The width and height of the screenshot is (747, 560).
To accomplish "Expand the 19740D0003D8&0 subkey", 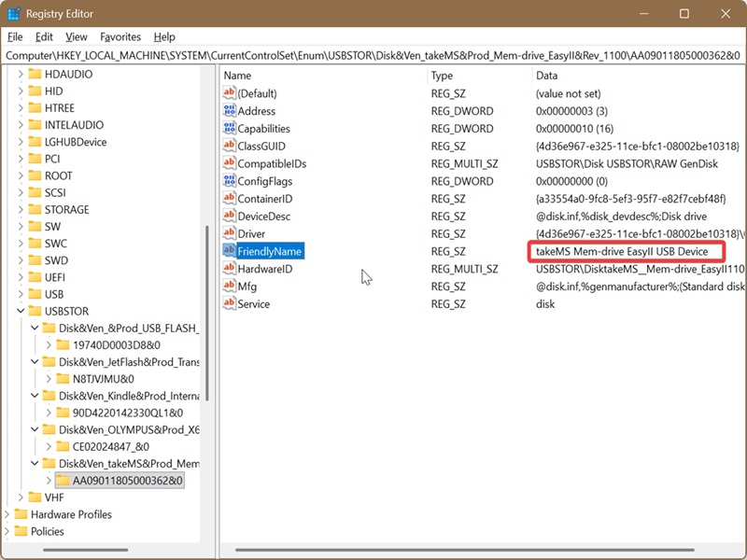I will [49, 344].
